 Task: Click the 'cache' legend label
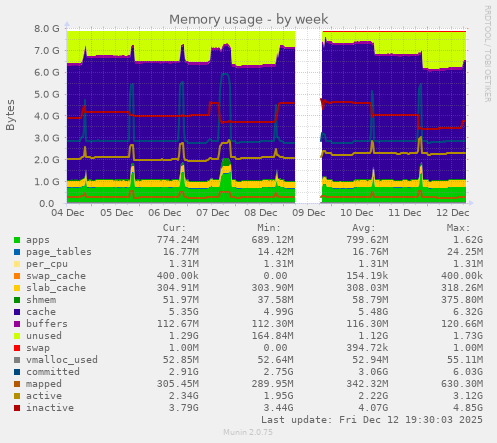41,312
